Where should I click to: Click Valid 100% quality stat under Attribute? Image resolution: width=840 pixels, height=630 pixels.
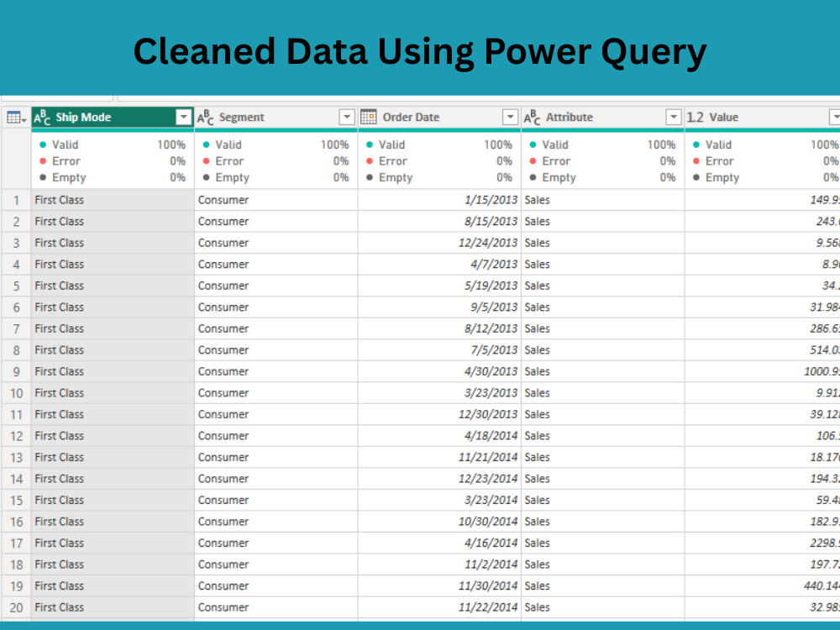point(602,144)
